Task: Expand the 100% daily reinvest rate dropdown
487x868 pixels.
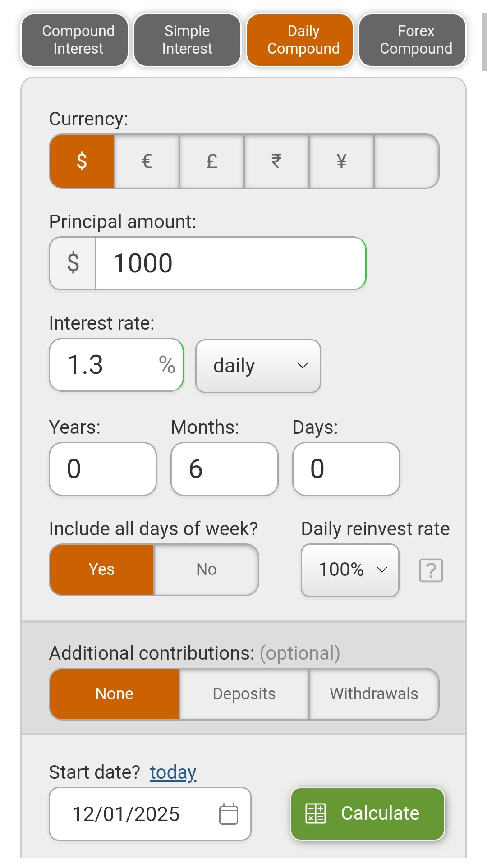Action: (350, 570)
